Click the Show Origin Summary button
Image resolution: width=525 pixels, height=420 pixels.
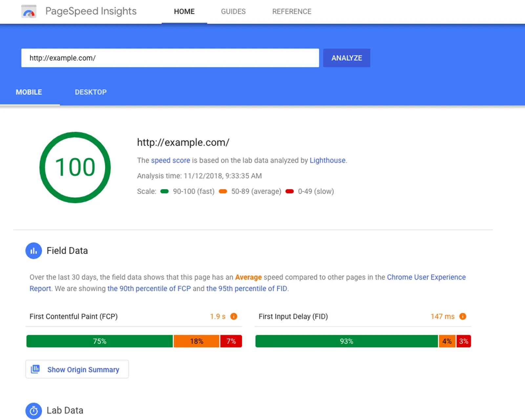click(77, 369)
